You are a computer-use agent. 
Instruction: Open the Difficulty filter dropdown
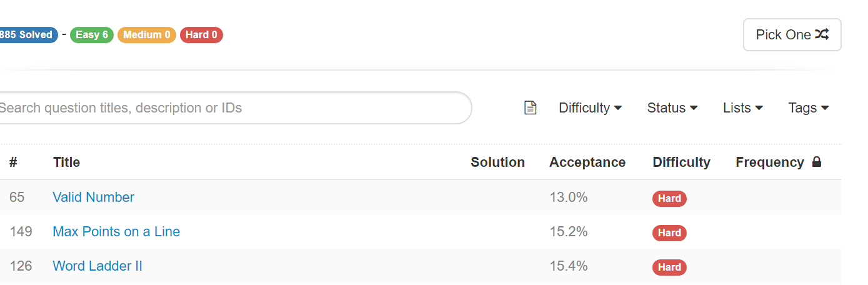591,108
